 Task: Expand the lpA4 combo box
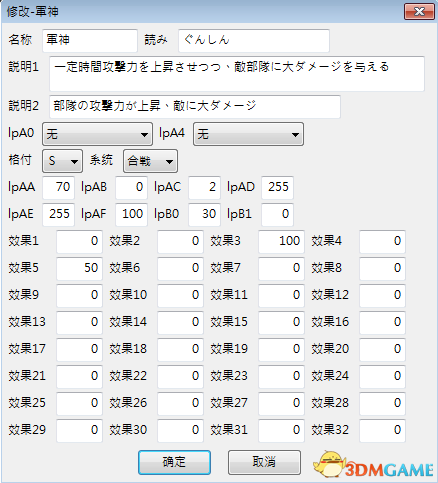click(x=248, y=134)
